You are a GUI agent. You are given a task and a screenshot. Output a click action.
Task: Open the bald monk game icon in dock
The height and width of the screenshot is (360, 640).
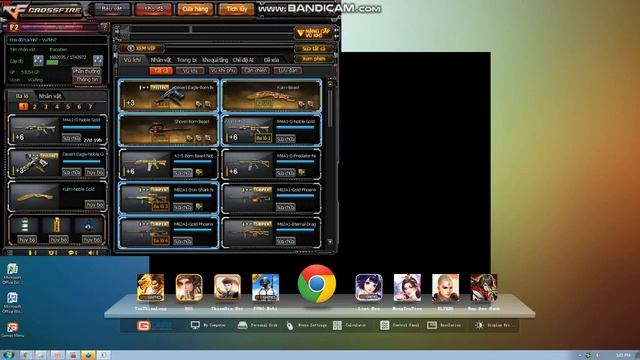pos(445,288)
